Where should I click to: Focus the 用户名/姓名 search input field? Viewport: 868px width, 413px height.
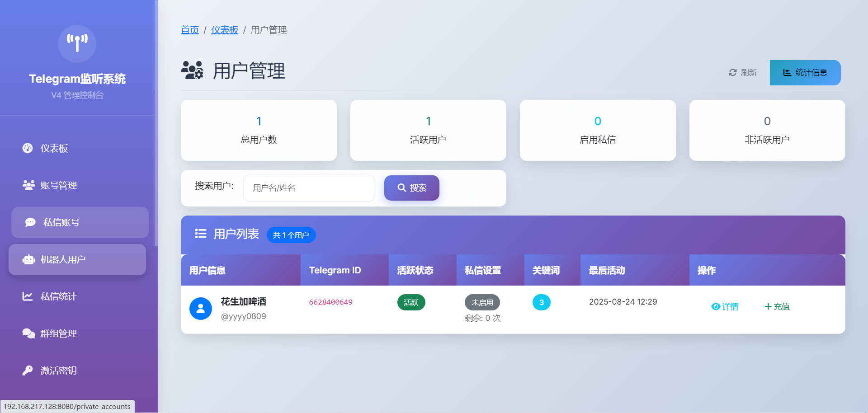click(309, 188)
